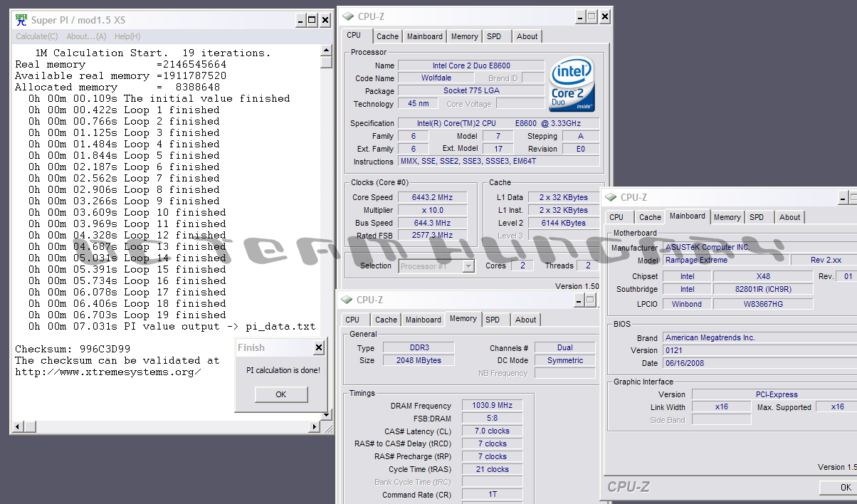Click the CAS# Latency value 7.0 clocks
857x504 pixels.
point(493,431)
